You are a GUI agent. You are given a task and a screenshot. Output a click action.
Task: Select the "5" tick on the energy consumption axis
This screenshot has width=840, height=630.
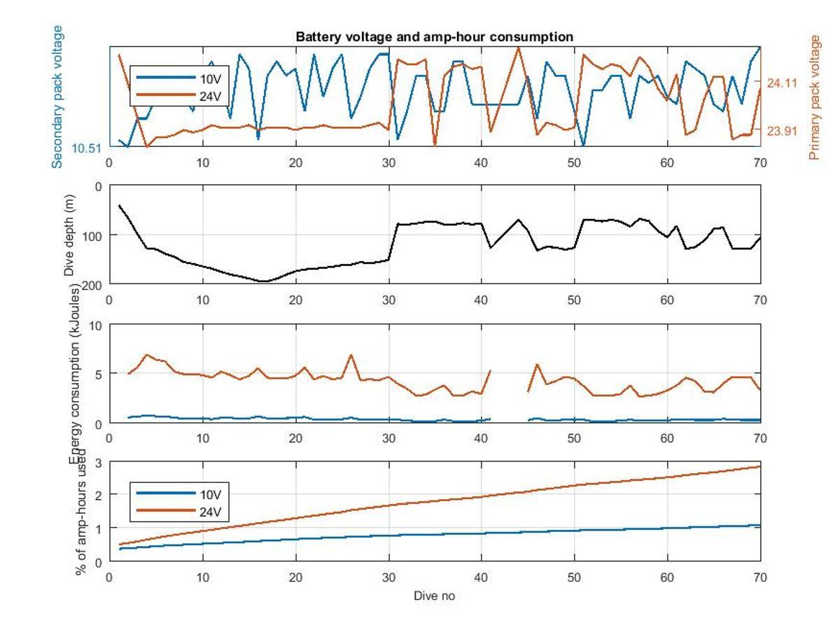click(99, 374)
